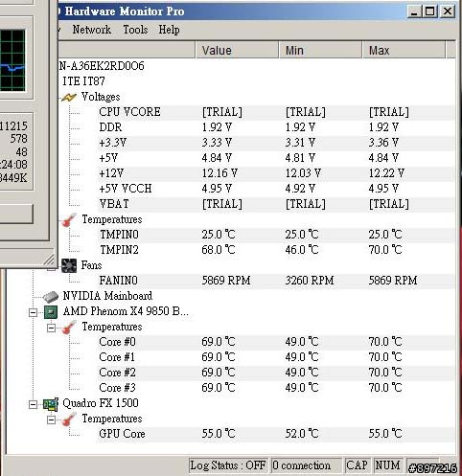
Task: Collapse the AMD Phenom Temperatures group
Action: (51, 328)
